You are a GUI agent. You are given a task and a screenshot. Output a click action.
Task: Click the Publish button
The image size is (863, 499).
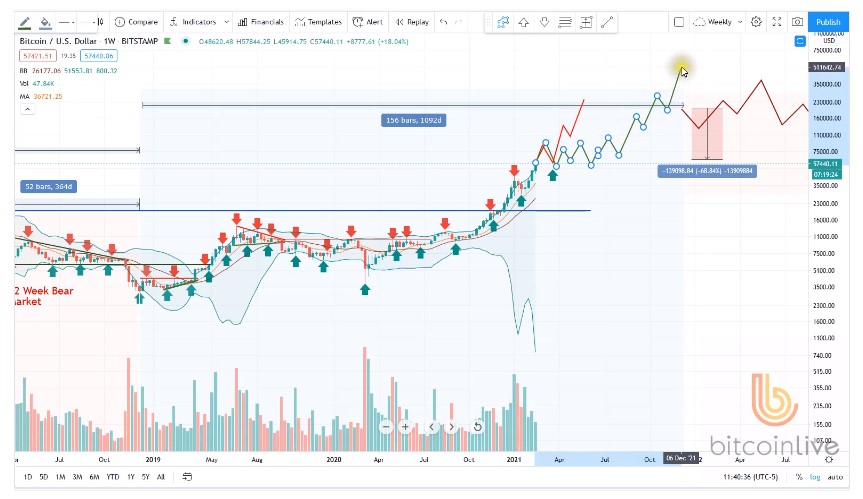828,21
